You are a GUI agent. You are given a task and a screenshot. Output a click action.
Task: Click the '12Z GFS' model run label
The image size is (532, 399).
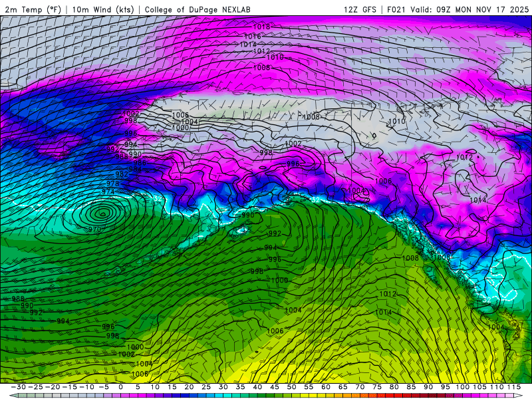tap(360, 10)
